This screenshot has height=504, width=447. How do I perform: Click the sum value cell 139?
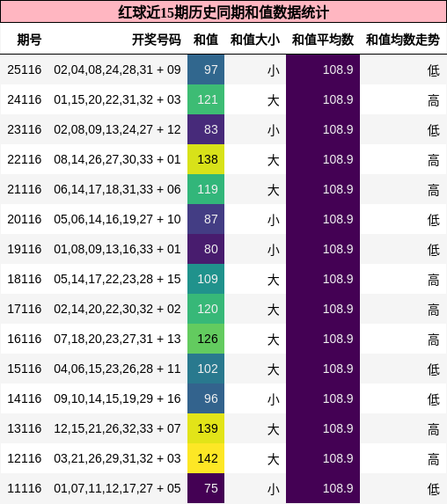(x=206, y=428)
